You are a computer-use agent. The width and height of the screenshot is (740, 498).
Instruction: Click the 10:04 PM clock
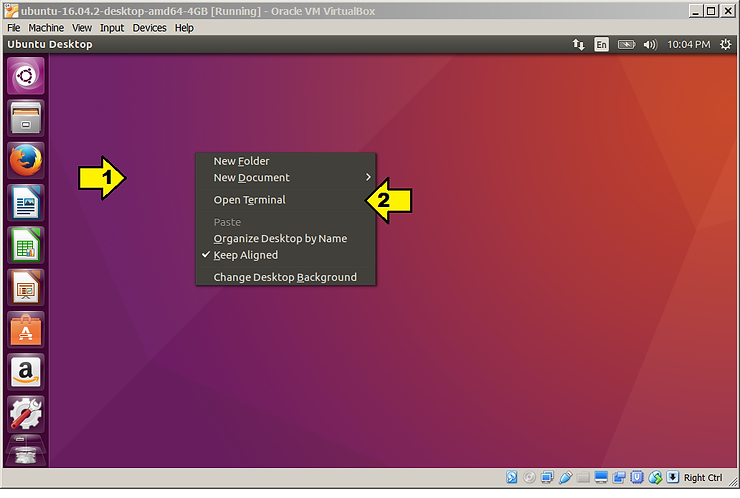pyautogui.click(x=689, y=44)
